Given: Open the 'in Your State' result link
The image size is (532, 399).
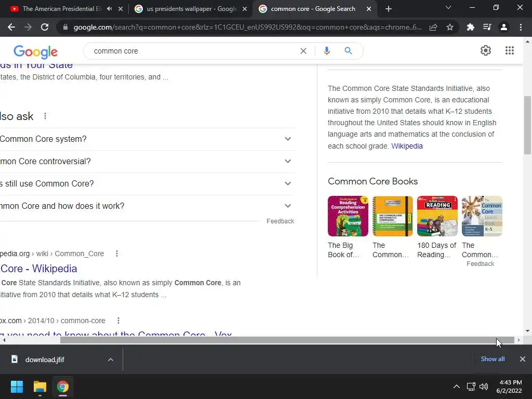Looking at the screenshot, I should tap(36, 65).
